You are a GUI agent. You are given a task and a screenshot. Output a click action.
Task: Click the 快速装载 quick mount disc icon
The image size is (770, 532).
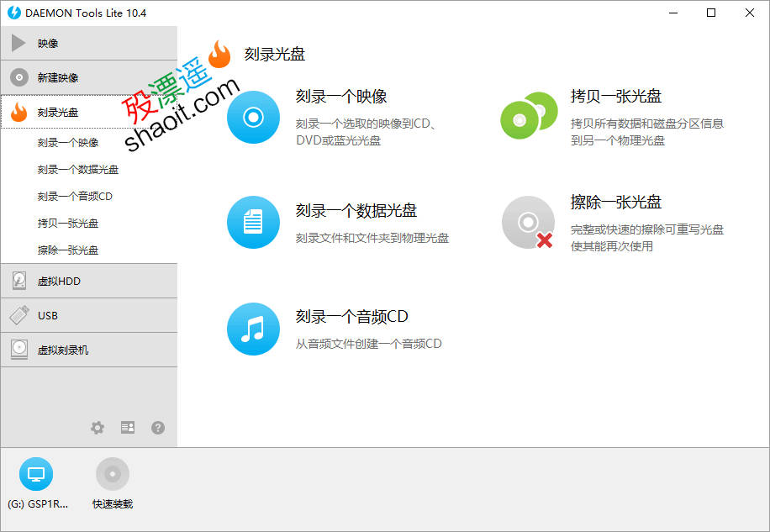[x=113, y=474]
